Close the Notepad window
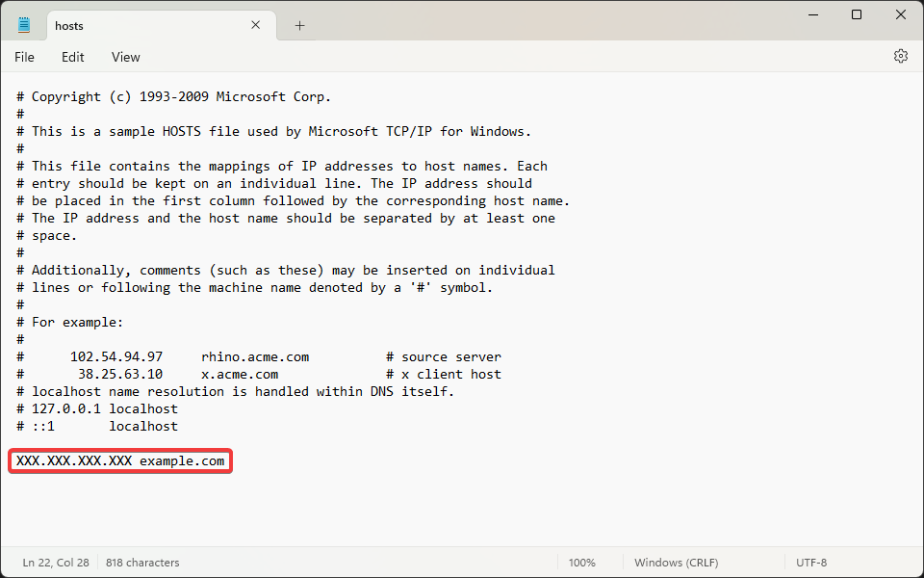 pyautogui.click(x=901, y=14)
